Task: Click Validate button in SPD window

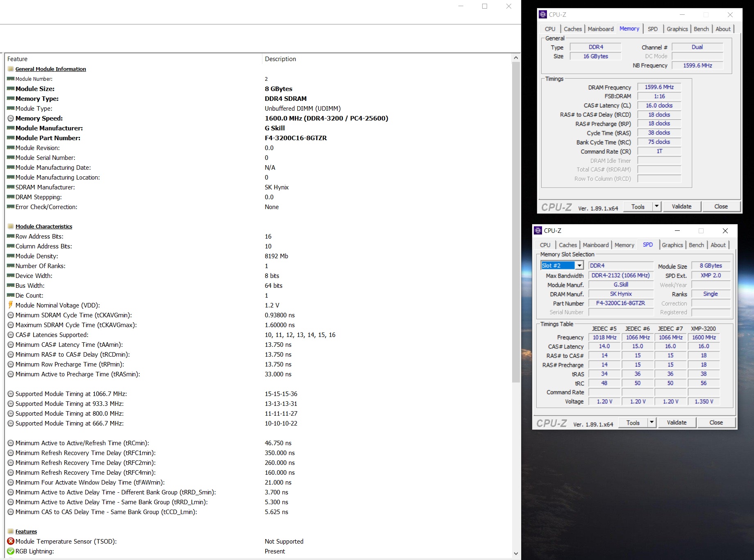Action: coord(677,422)
